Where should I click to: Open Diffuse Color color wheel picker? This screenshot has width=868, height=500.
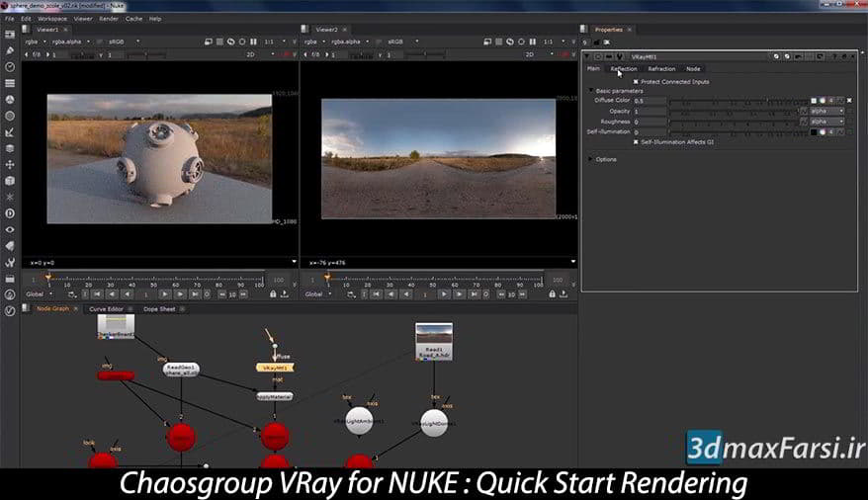[823, 101]
